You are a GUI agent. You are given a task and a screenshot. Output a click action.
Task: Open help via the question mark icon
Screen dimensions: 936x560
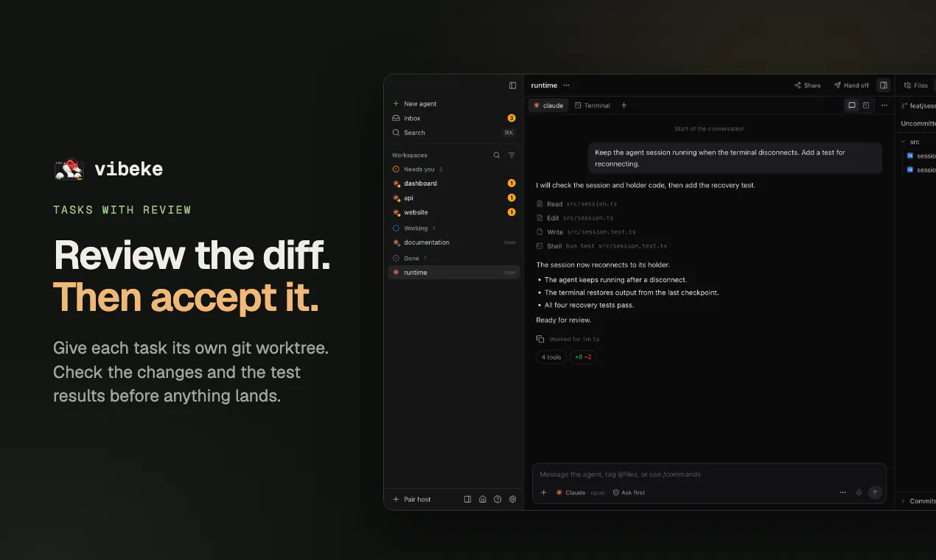click(x=497, y=500)
